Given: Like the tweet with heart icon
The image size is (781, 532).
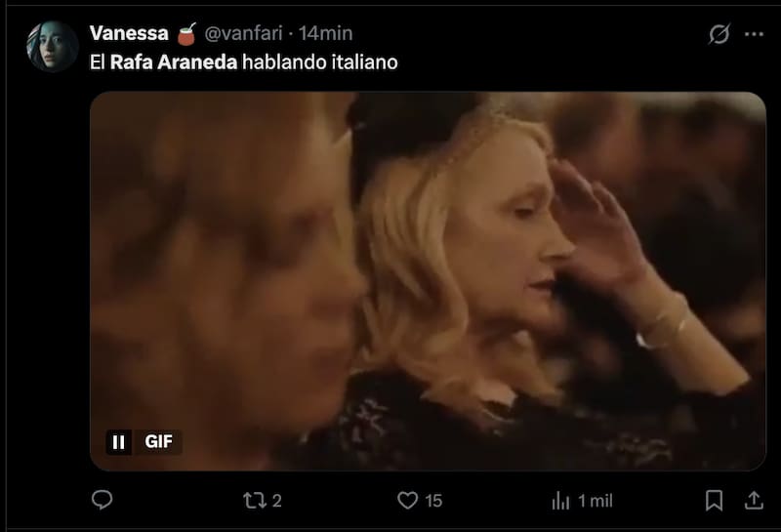Looking at the screenshot, I should (x=407, y=500).
